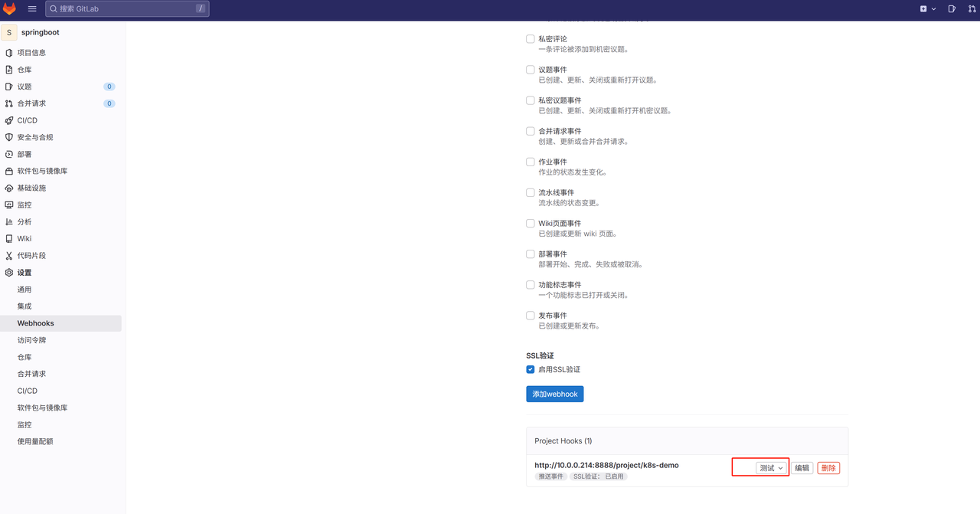Screen dimensions: 980x514
Task: Click the Wiki book icon in sidebar
Action: 9,239
